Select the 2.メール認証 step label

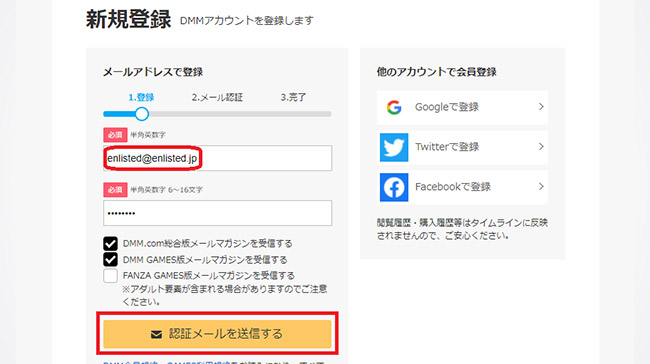217,97
